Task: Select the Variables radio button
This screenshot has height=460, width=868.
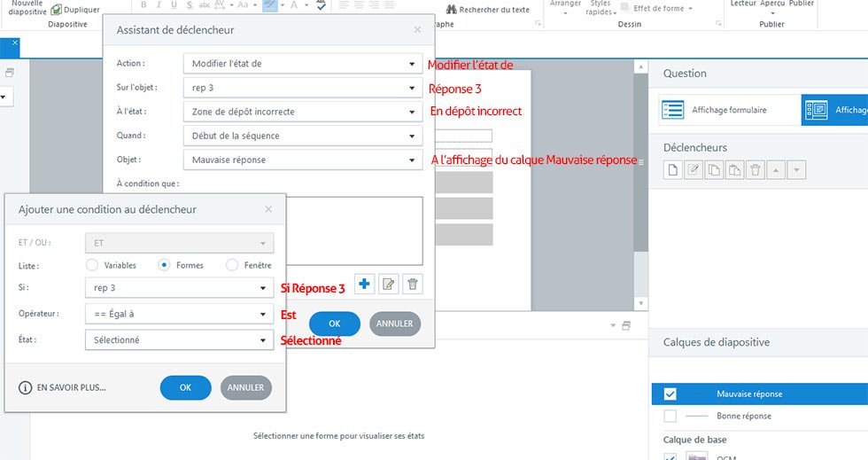Action: pyautogui.click(x=92, y=265)
